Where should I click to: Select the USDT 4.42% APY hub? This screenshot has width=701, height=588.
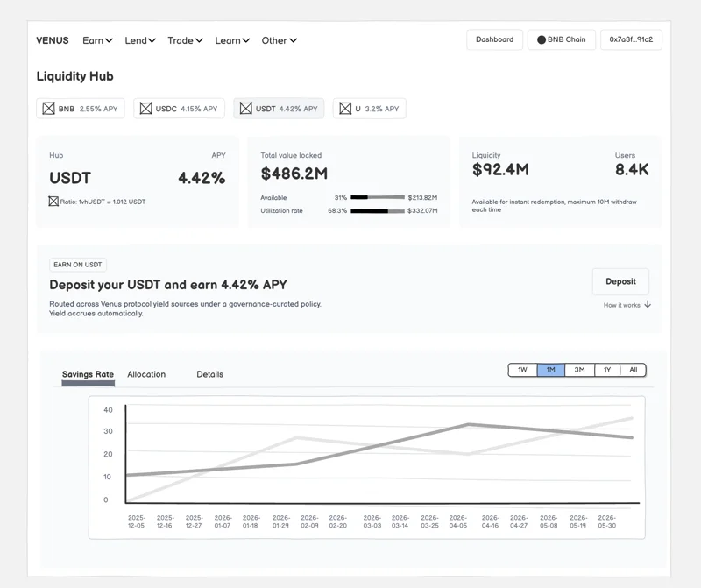click(x=279, y=108)
